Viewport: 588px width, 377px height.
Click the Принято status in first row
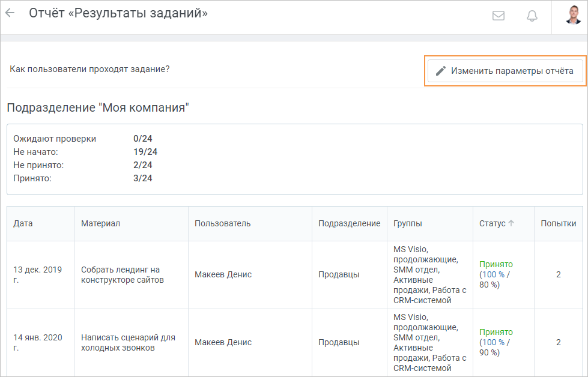point(496,264)
